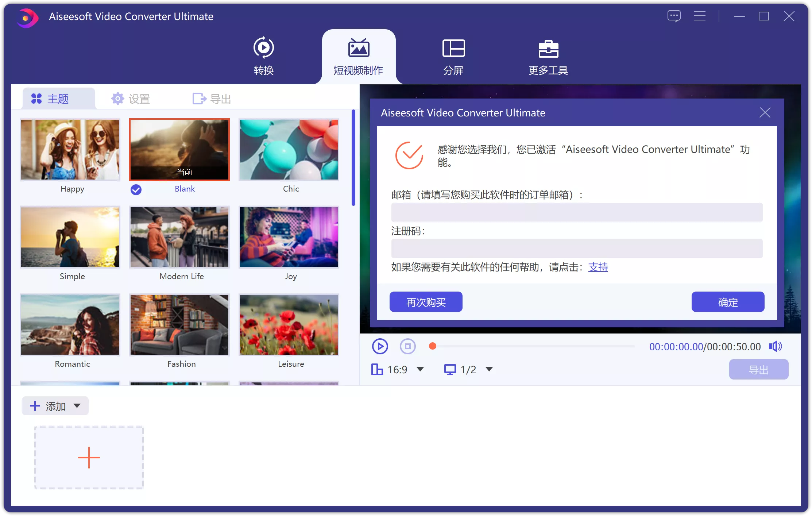
Task: Confirm with the 确定 button
Action: 728,302
